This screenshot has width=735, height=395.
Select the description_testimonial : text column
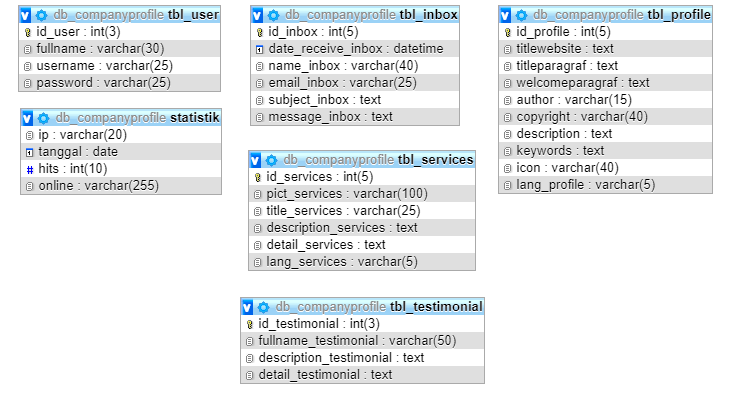coord(362,358)
